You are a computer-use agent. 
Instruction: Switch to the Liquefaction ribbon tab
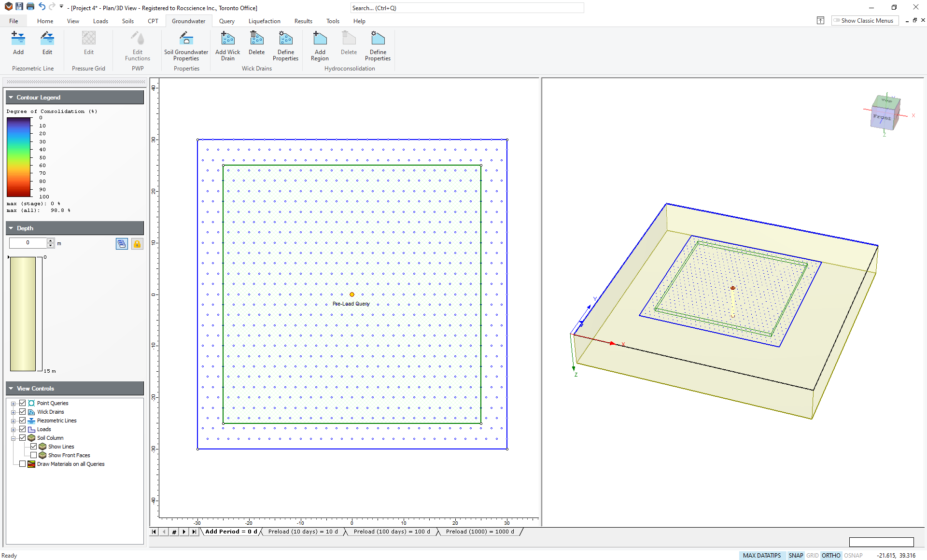pyautogui.click(x=264, y=21)
